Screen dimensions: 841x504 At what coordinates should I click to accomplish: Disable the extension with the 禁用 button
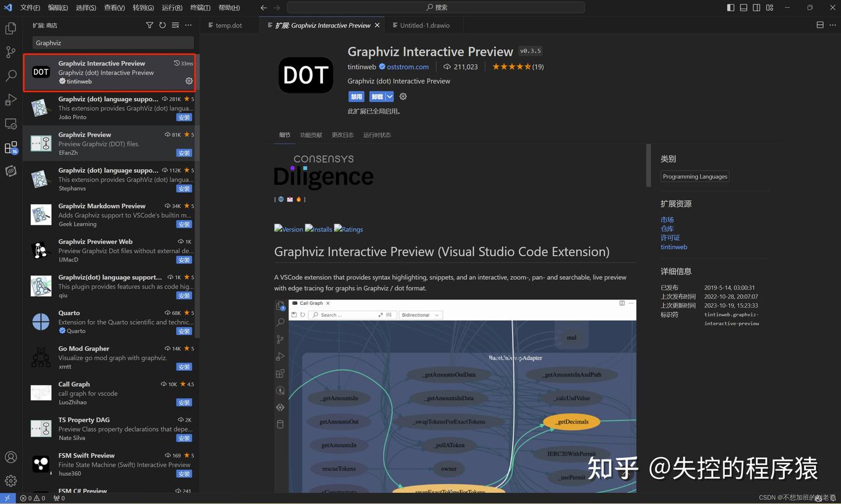click(356, 96)
